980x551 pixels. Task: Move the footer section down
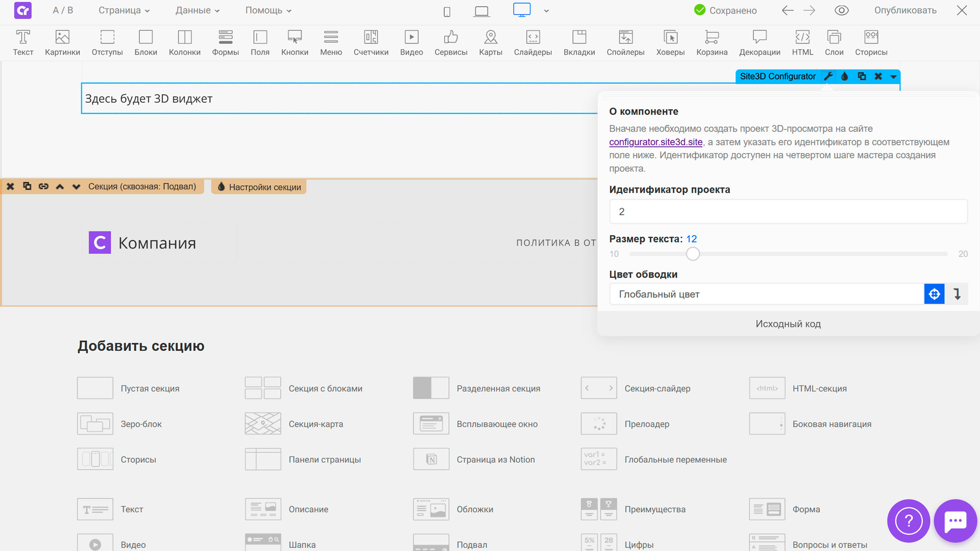pyautogui.click(x=77, y=186)
